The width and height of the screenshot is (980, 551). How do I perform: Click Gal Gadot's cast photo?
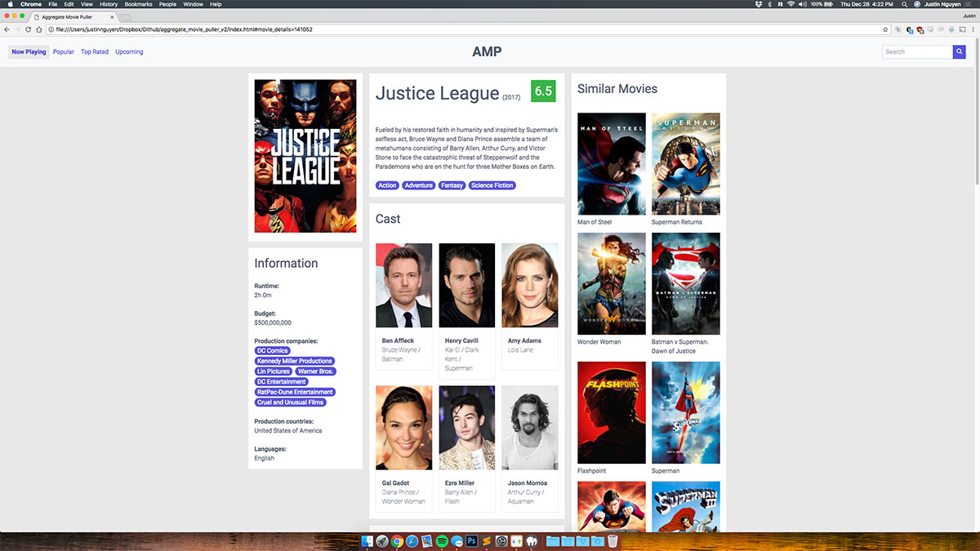(x=404, y=428)
